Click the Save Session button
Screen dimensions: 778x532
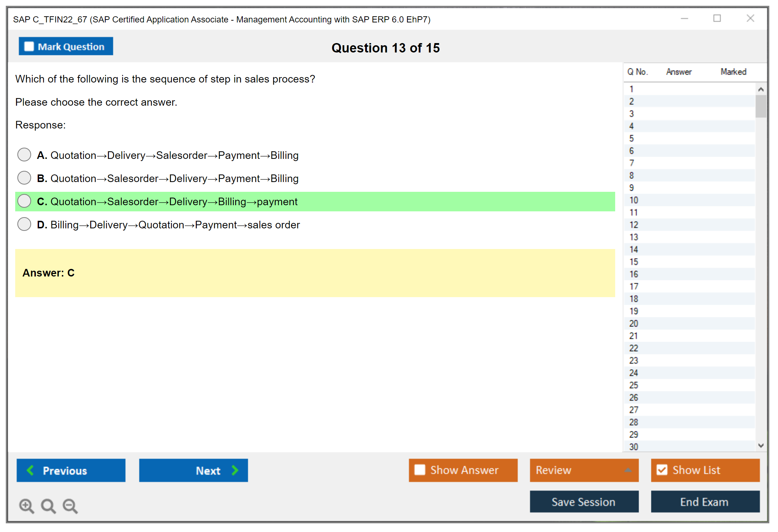point(584,502)
